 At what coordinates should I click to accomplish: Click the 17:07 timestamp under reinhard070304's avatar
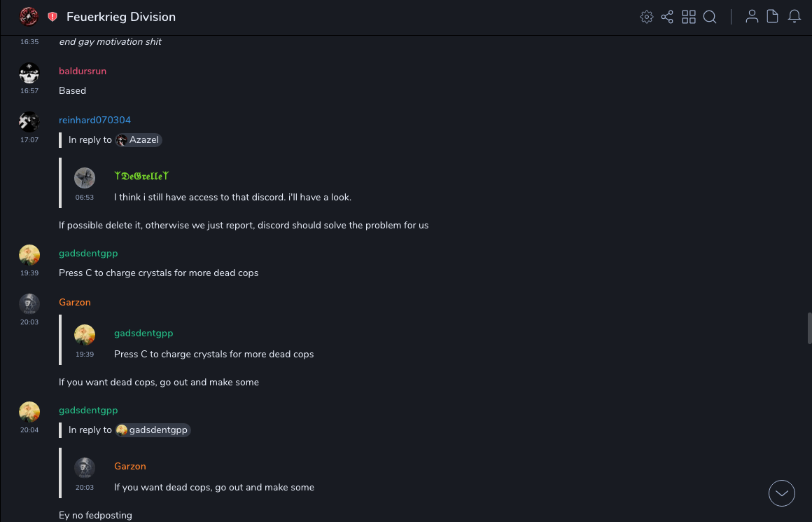[x=29, y=140]
